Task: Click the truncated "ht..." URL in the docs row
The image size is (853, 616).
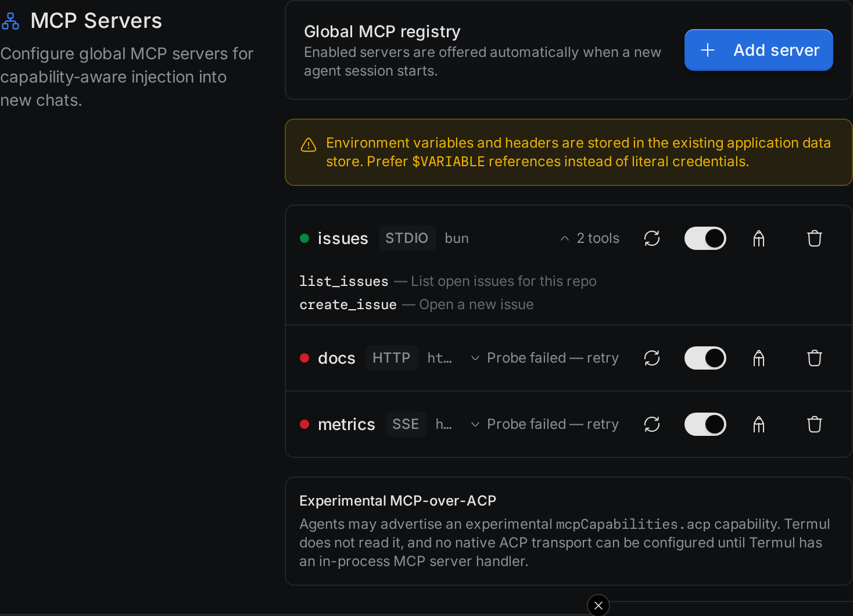Action: click(440, 358)
